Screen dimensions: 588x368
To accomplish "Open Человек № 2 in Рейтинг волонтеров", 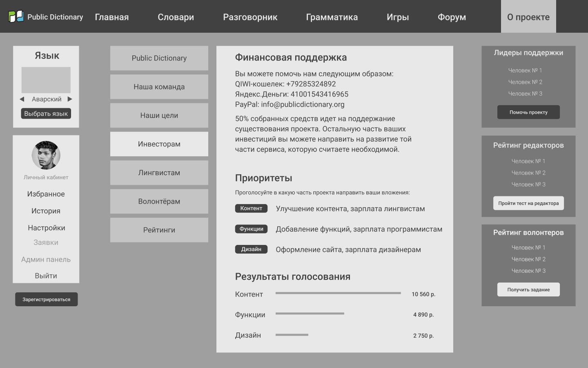I will click(528, 259).
